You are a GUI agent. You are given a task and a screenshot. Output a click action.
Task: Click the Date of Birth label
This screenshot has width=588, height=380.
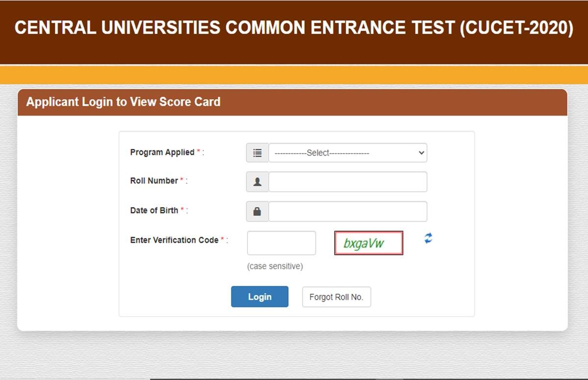pyautogui.click(x=154, y=211)
